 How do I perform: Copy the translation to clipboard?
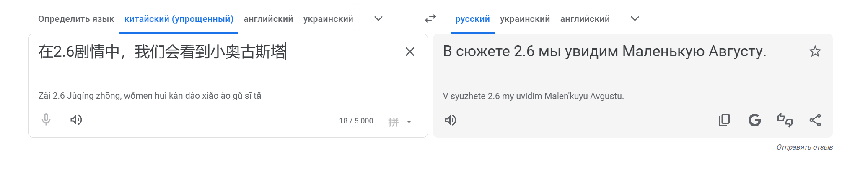click(724, 121)
